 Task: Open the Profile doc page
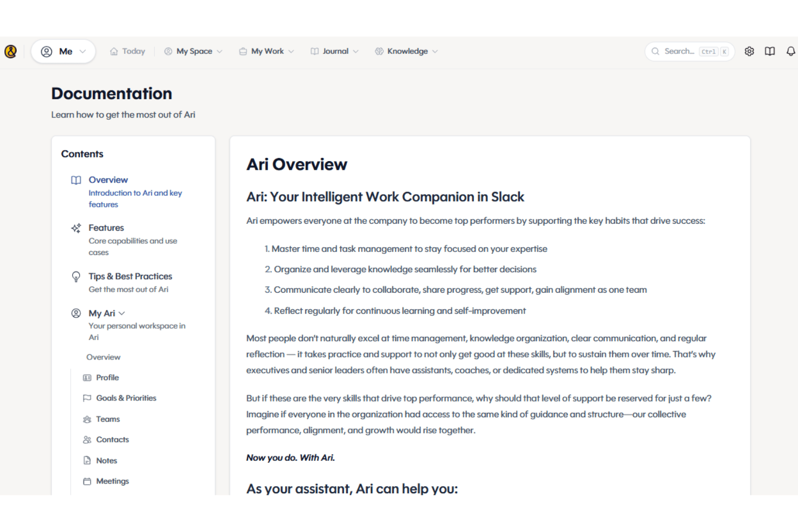(107, 377)
